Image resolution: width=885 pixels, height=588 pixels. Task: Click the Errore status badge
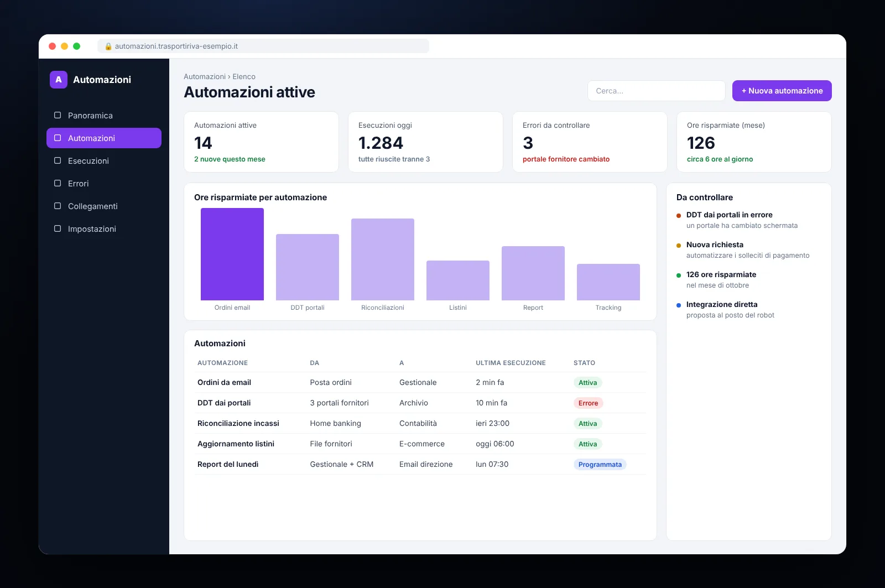pyautogui.click(x=588, y=403)
